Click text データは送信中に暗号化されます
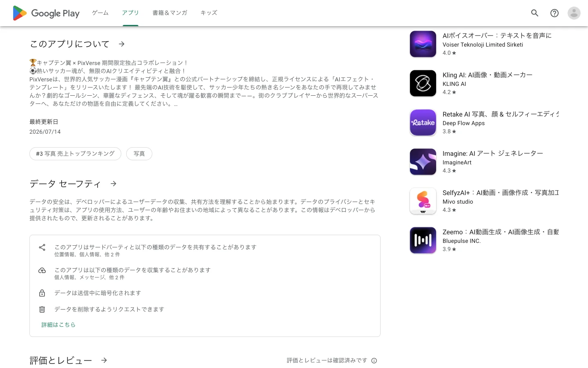Image resolution: width=588 pixels, height=368 pixels. 98,293
